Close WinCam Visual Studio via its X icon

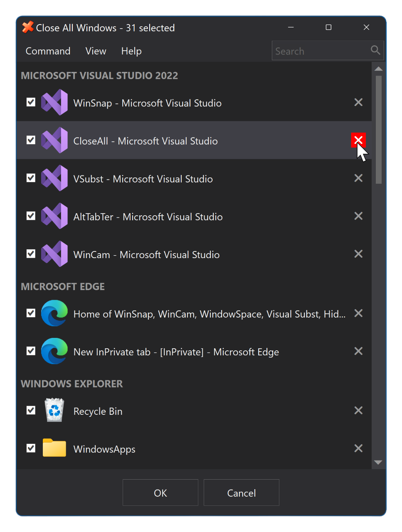[x=358, y=254]
